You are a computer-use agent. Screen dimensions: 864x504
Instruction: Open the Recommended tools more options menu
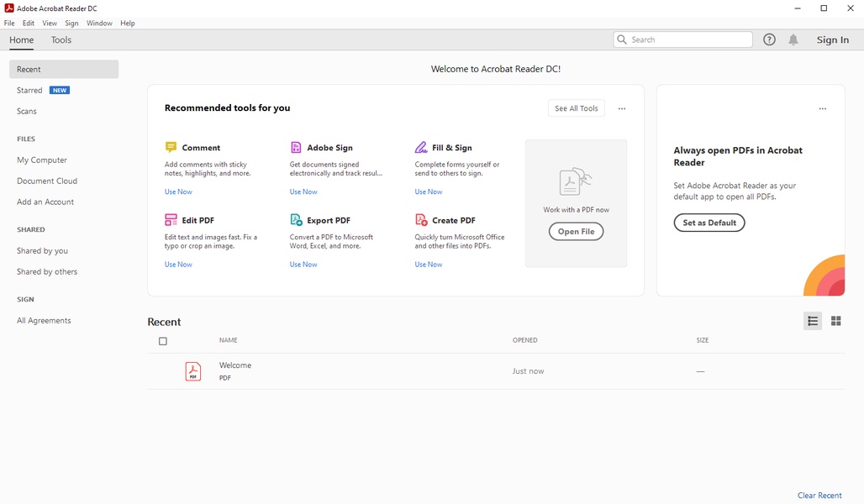coord(622,108)
